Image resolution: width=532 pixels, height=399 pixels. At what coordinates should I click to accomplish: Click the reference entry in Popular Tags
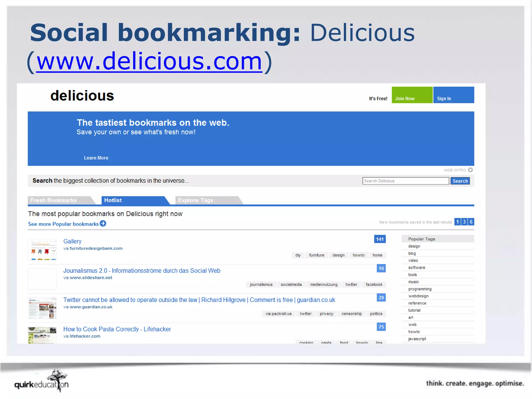[438, 303]
